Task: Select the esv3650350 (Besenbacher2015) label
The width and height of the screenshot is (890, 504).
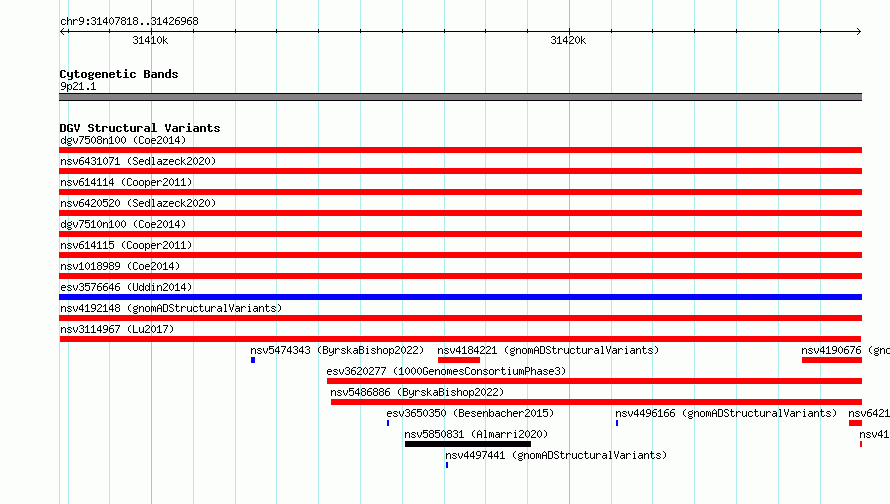Action: click(470, 413)
